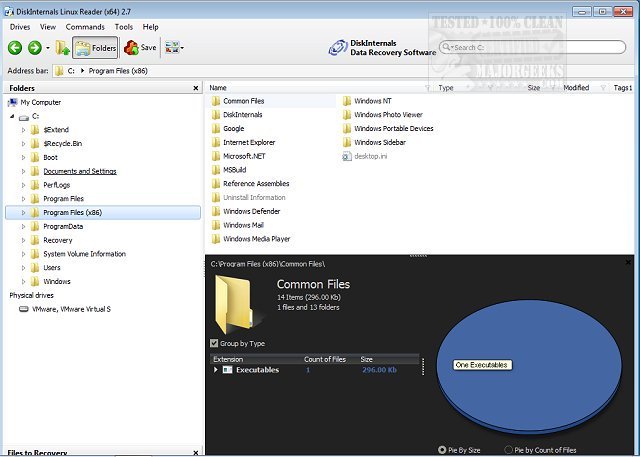The height and width of the screenshot is (457, 640).
Task: Click the Windows folder icon in the tree
Action: click(35, 282)
